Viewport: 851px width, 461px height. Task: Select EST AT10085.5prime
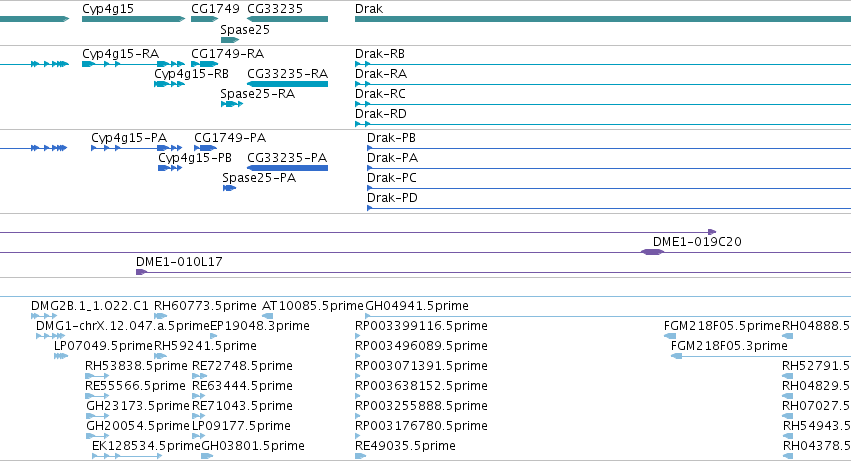(313, 306)
